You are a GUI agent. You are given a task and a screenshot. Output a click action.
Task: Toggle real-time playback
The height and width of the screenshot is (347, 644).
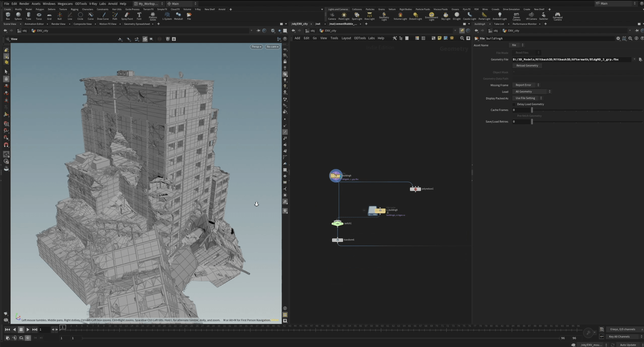tap(28, 338)
